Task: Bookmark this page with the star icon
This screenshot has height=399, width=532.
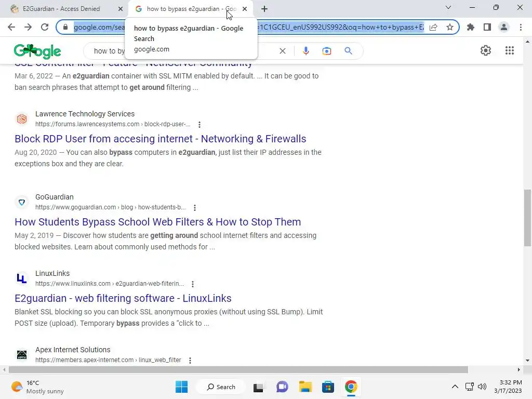Action: [x=450, y=27]
